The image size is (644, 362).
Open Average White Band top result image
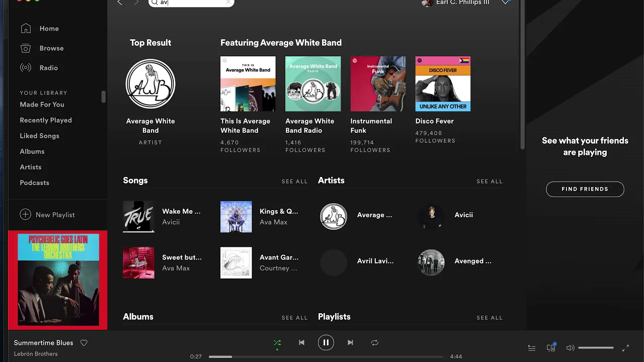[x=150, y=84]
